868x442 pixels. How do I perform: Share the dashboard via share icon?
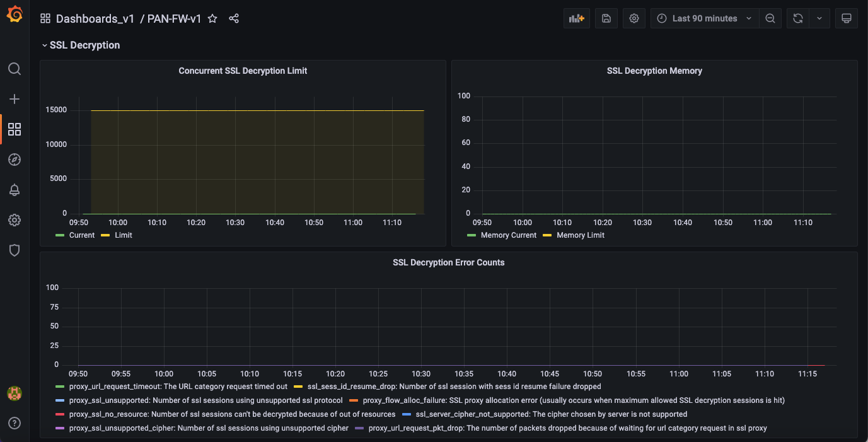pyautogui.click(x=234, y=18)
